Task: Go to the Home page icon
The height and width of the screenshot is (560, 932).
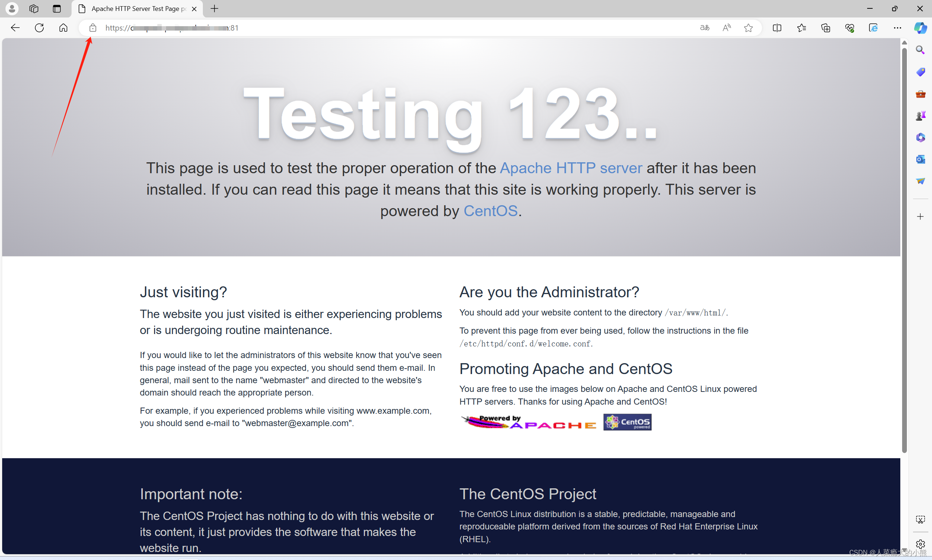Action: point(63,28)
